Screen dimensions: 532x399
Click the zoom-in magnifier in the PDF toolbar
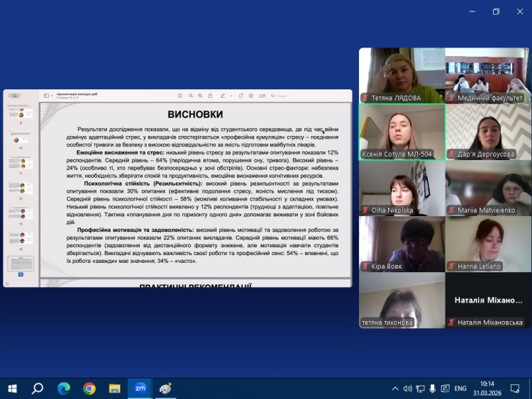200,95
